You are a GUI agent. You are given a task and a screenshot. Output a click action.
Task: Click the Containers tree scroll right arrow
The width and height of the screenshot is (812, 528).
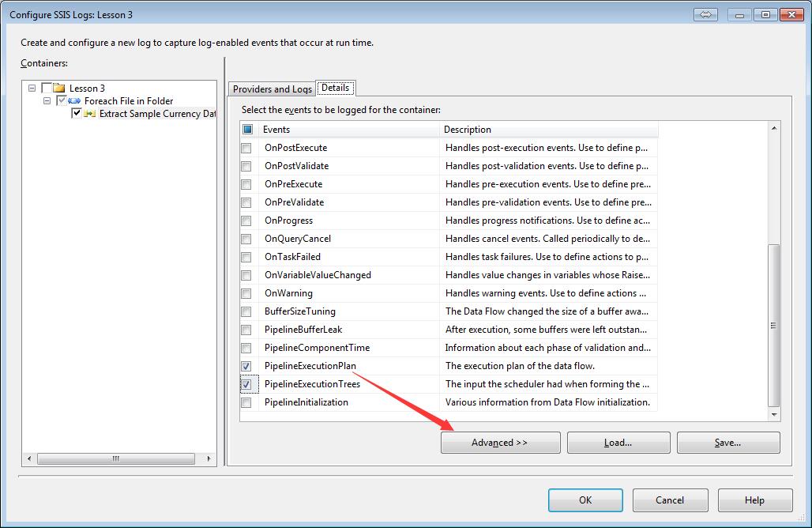click(x=209, y=458)
